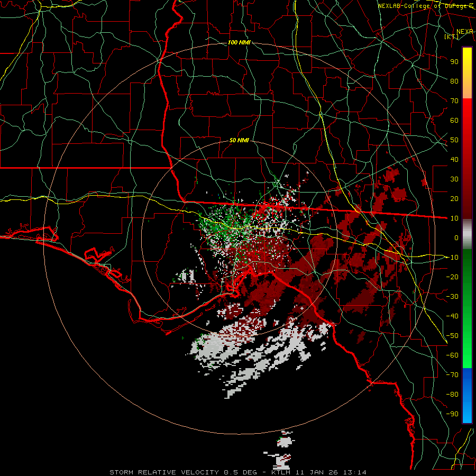Viewport: 476px width, 476px height.
Task: Click the positive 30 value on velocity scale
Action: point(454,179)
